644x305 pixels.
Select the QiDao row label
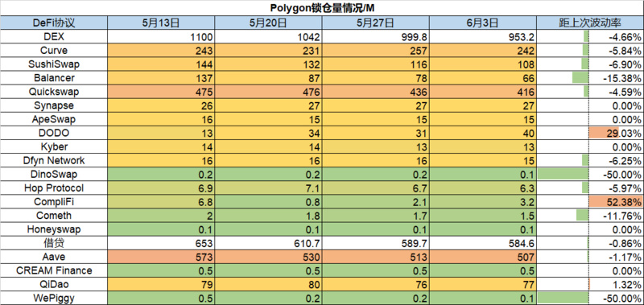tap(54, 284)
